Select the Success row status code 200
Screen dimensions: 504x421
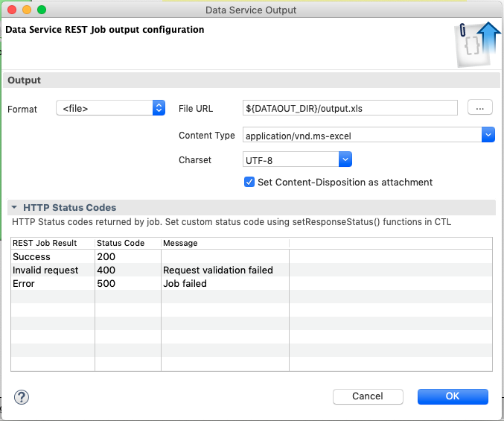(106, 257)
